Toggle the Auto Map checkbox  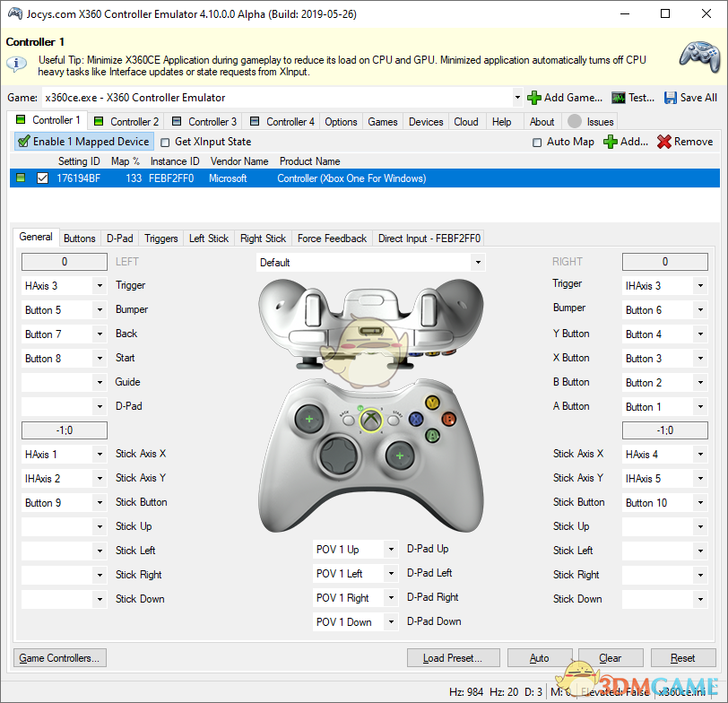point(537,142)
